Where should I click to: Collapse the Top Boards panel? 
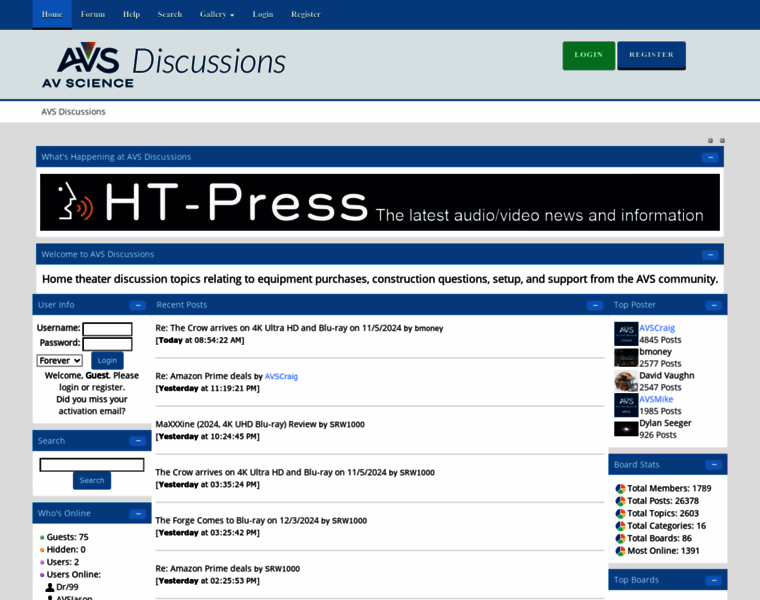pos(713,580)
